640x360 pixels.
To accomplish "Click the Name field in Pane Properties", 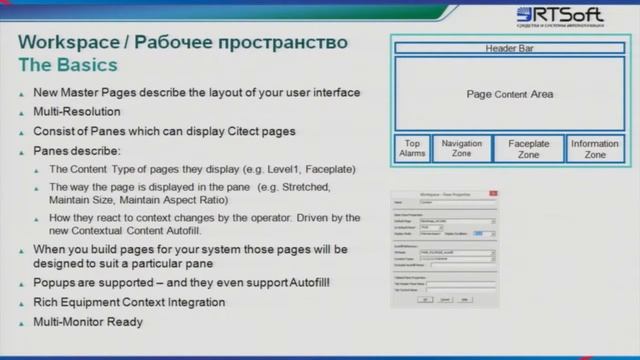I will click(x=457, y=202).
